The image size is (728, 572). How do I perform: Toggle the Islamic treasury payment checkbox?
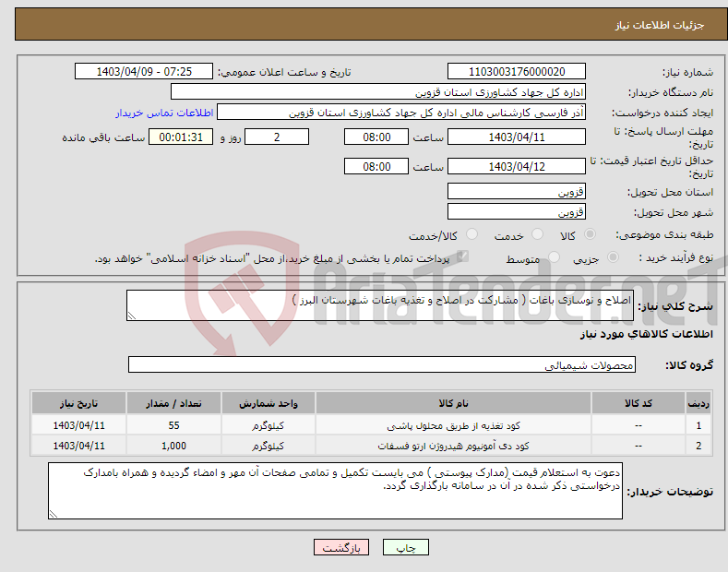[x=462, y=256]
